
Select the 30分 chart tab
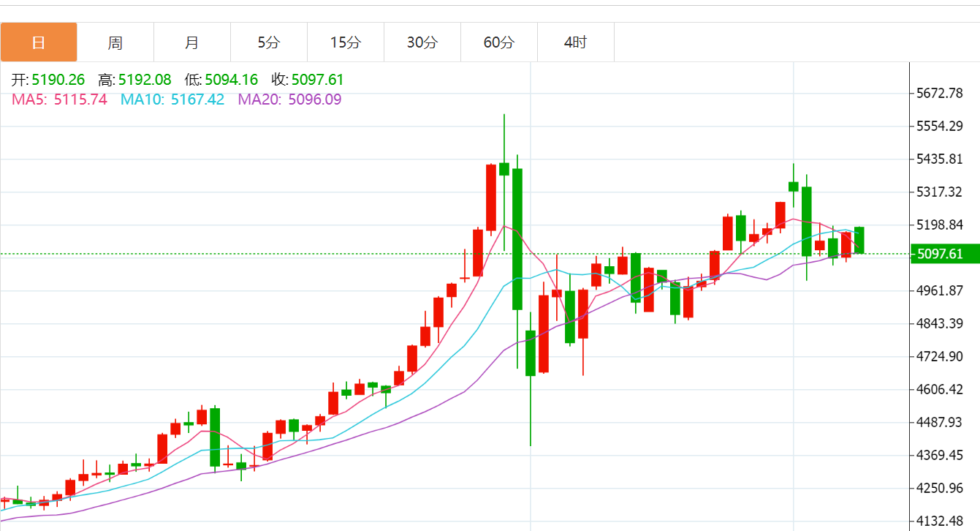(422, 42)
